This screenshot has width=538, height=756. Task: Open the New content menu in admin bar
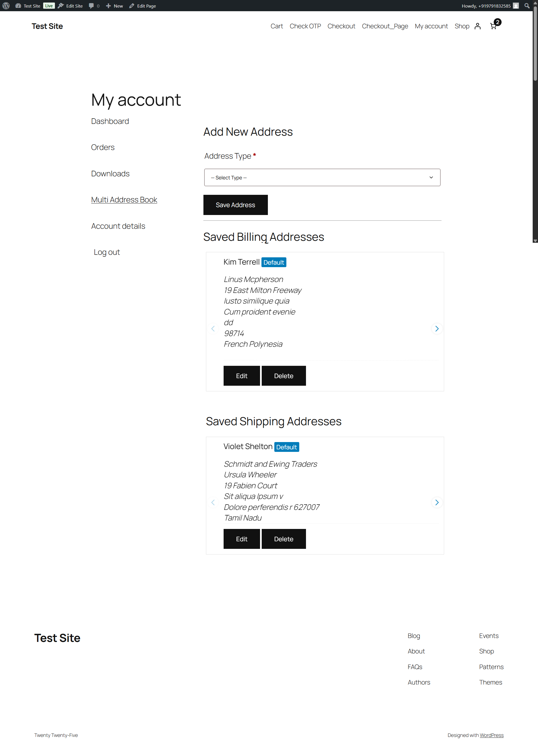click(x=115, y=6)
